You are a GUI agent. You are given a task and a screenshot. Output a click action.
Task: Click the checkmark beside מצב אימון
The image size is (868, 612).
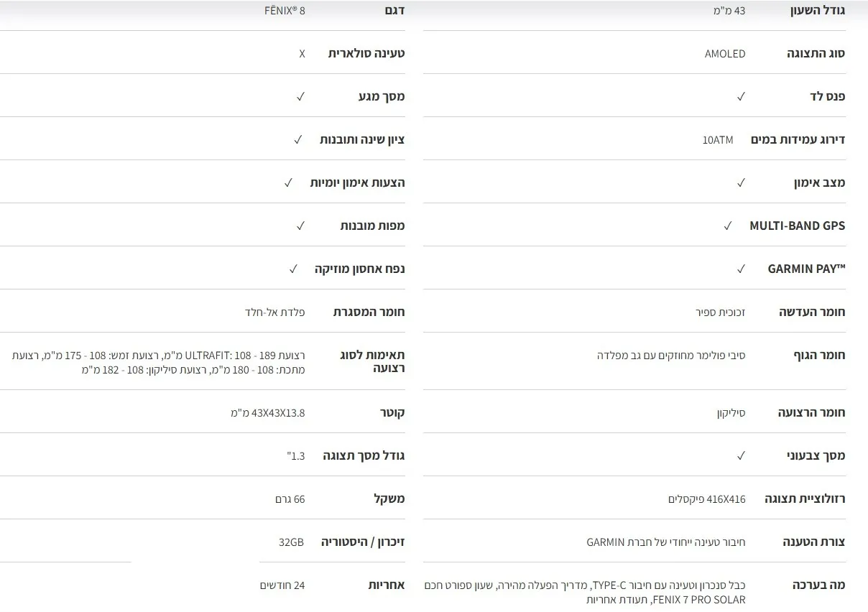(741, 182)
